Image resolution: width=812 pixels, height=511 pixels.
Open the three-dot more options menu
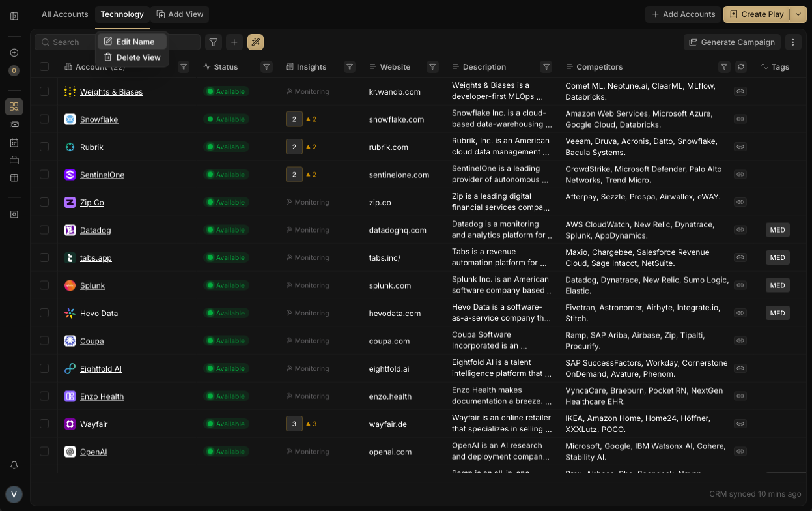tap(792, 42)
